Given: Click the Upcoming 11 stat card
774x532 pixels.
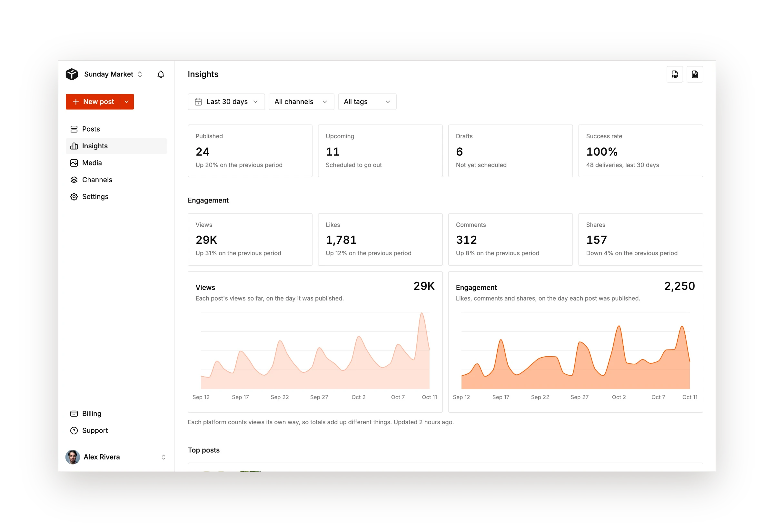Looking at the screenshot, I should coord(380,151).
